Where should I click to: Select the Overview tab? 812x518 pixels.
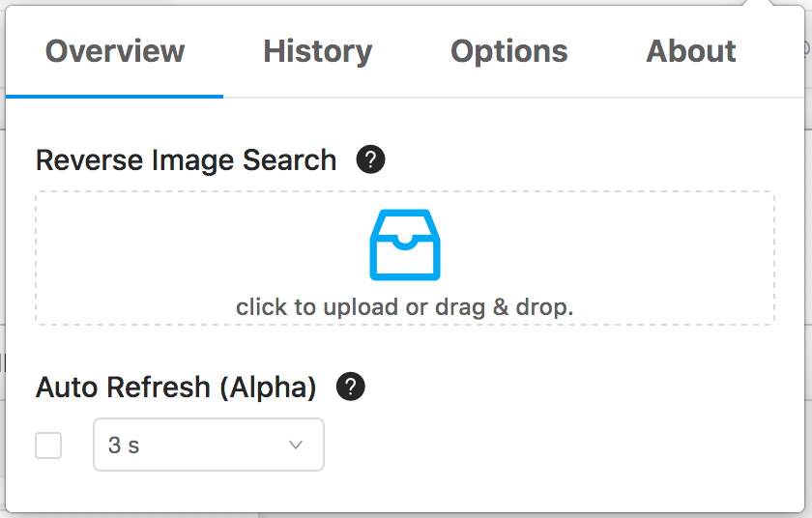pyautogui.click(x=115, y=51)
